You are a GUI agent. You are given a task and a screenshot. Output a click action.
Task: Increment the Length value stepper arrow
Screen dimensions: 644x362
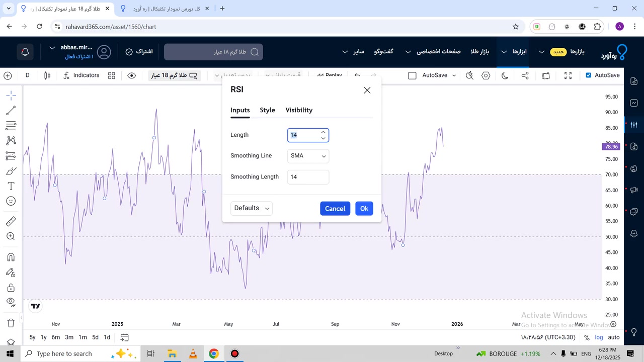tap(323, 133)
